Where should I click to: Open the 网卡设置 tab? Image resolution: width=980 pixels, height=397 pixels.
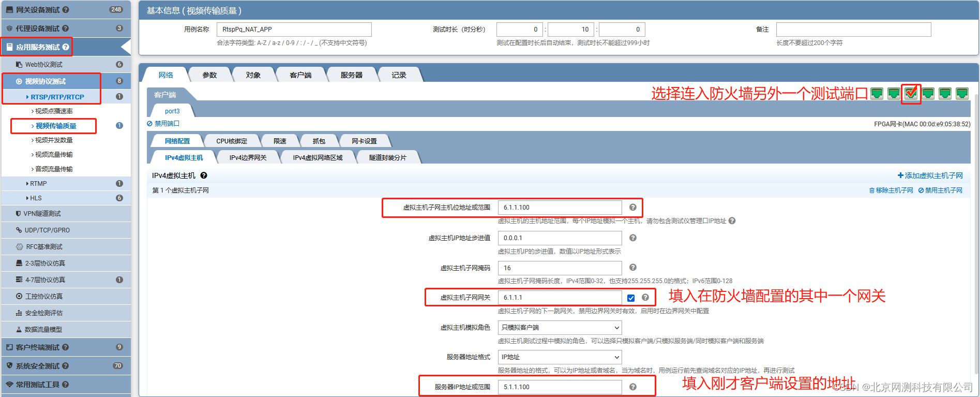click(365, 141)
